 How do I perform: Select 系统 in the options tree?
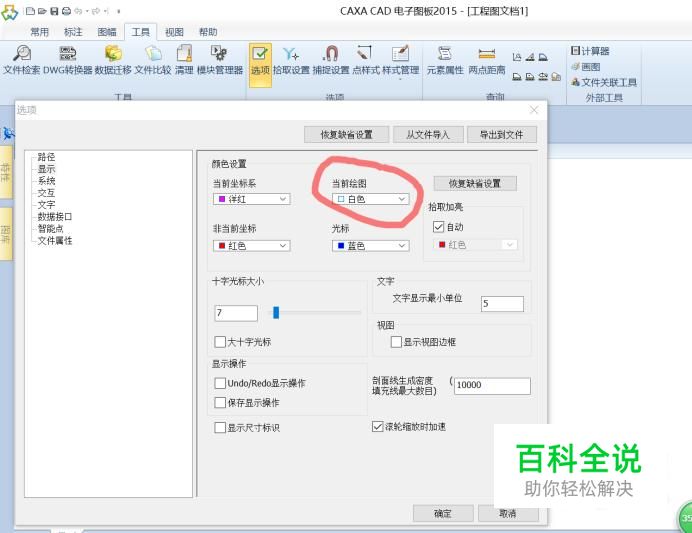pyautogui.click(x=46, y=180)
